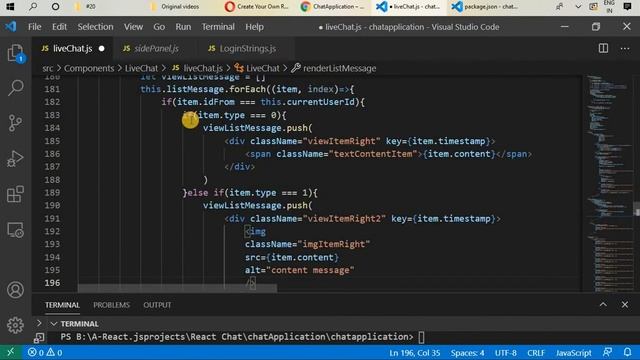Viewport: 640px width, 360px height.
Task: Expand the side arrow left of TERMINAL header
Action: click(x=39, y=323)
